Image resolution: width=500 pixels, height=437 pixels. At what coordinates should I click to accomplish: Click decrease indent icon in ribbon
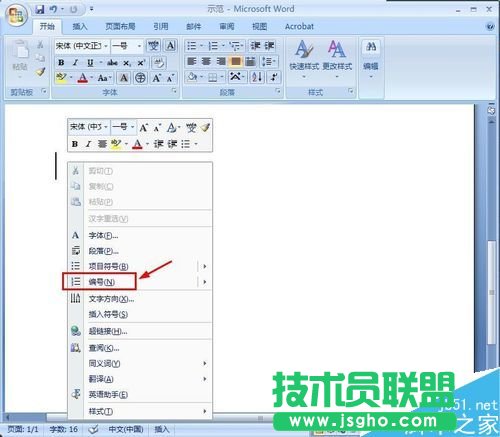[256, 46]
